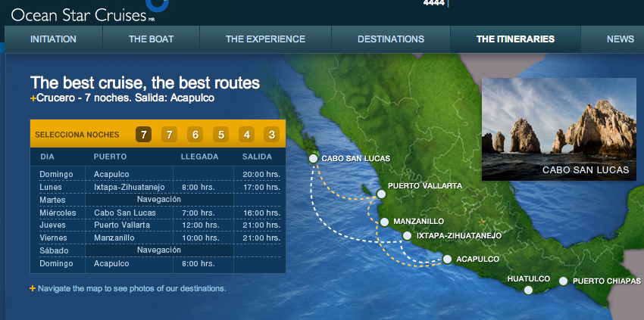Click the Cabo San Lucas map marker dot
This screenshot has height=320, width=644.
click(x=313, y=159)
